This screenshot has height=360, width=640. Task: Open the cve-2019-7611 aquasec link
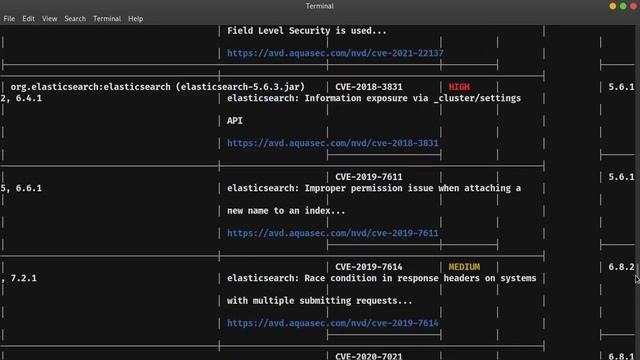point(333,233)
